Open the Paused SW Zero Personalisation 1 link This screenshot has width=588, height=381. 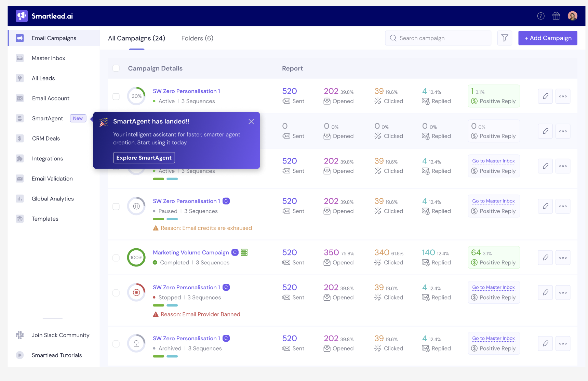(186, 201)
